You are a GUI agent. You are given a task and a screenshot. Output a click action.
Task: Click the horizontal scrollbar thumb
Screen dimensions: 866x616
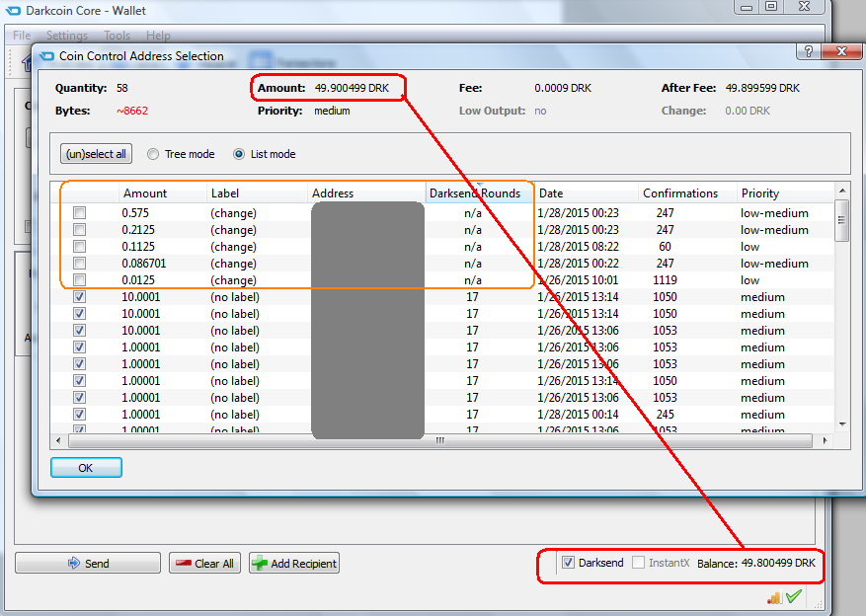pyautogui.click(x=440, y=440)
